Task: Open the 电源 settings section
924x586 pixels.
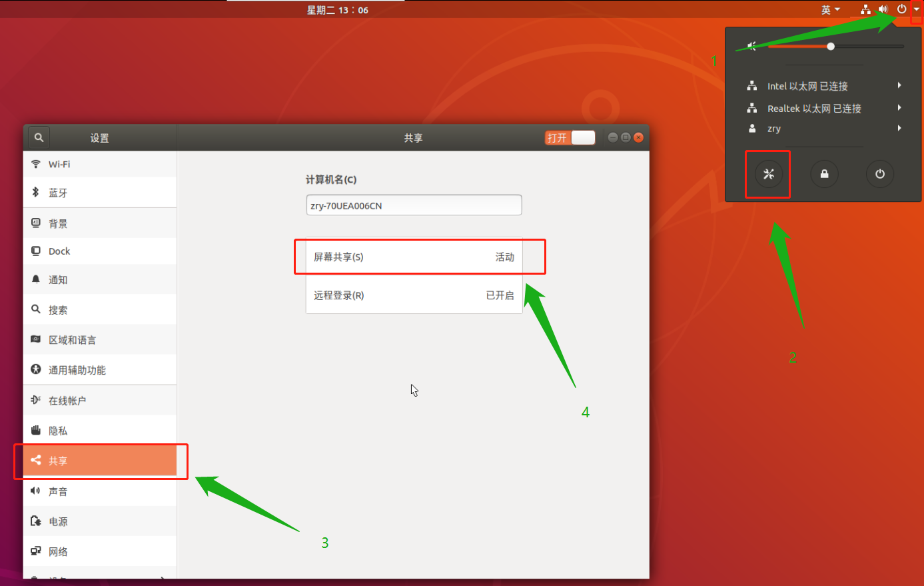Action: [58, 521]
